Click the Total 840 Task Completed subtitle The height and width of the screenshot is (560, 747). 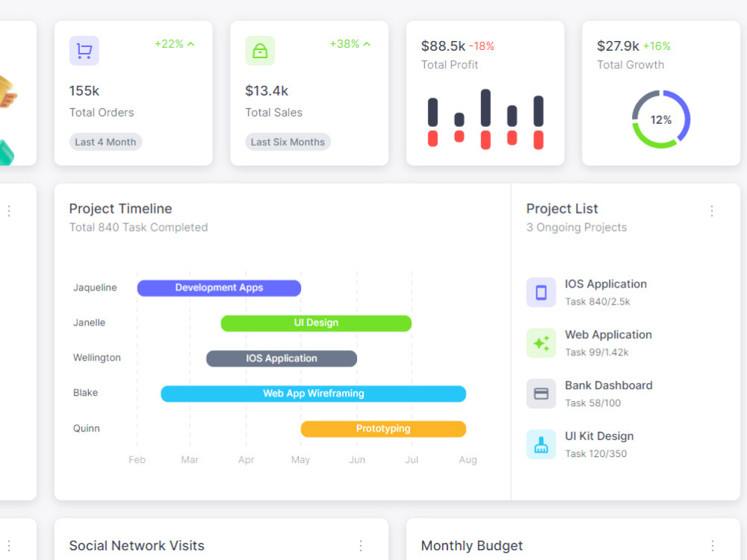[x=138, y=228]
